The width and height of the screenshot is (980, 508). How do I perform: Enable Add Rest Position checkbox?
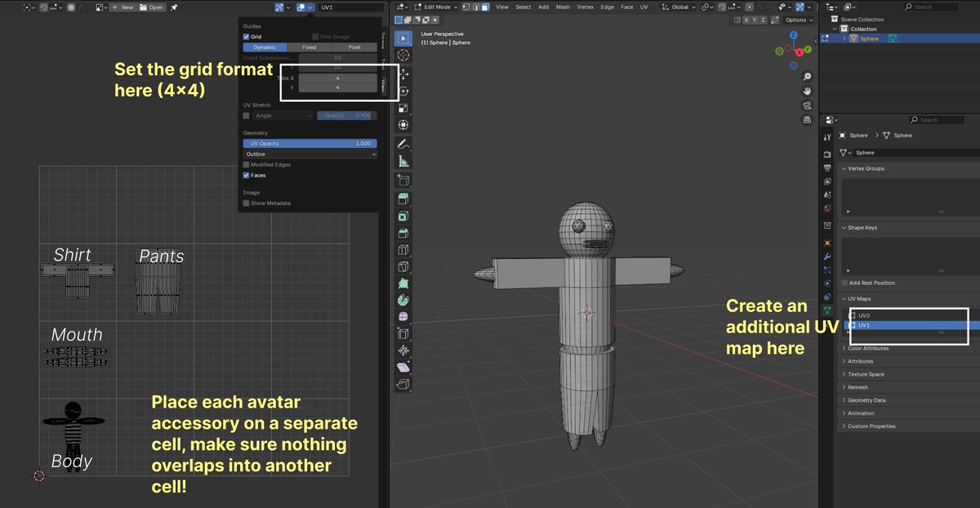pyautogui.click(x=845, y=283)
